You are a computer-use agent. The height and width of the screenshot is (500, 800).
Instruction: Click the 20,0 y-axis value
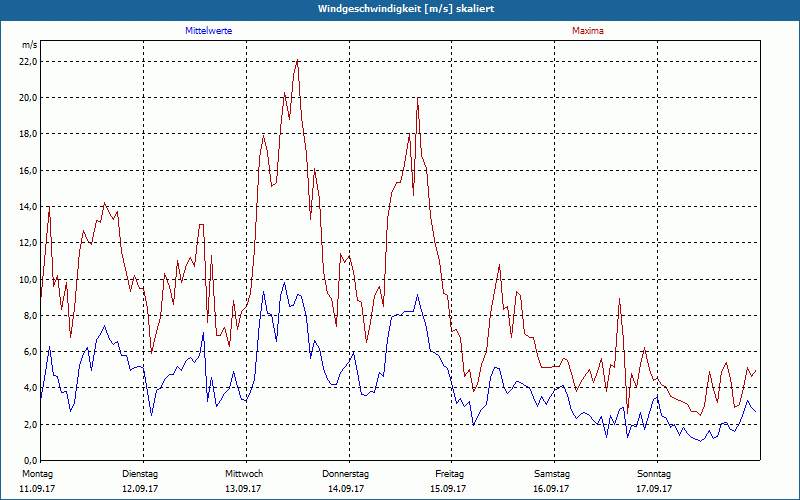tap(30, 98)
